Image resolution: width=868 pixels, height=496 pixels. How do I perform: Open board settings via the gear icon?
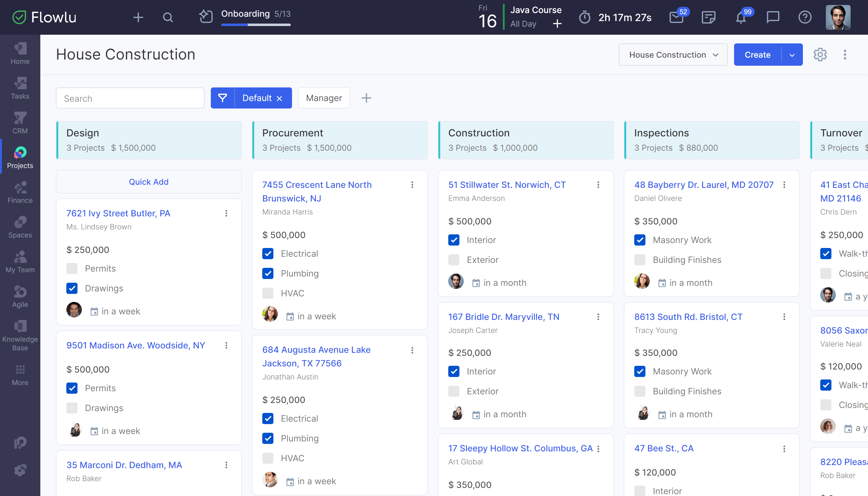820,55
